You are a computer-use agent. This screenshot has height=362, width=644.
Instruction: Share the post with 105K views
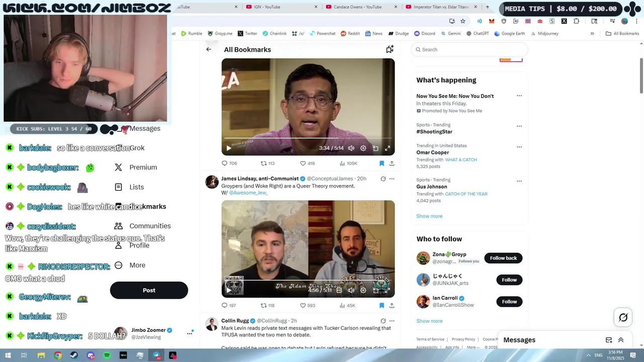(392, 163)
